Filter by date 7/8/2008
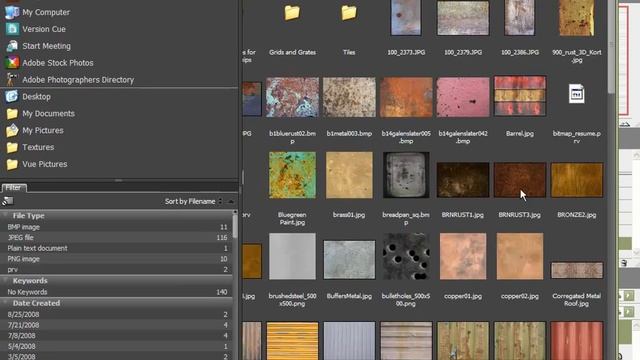 [117, 336]
